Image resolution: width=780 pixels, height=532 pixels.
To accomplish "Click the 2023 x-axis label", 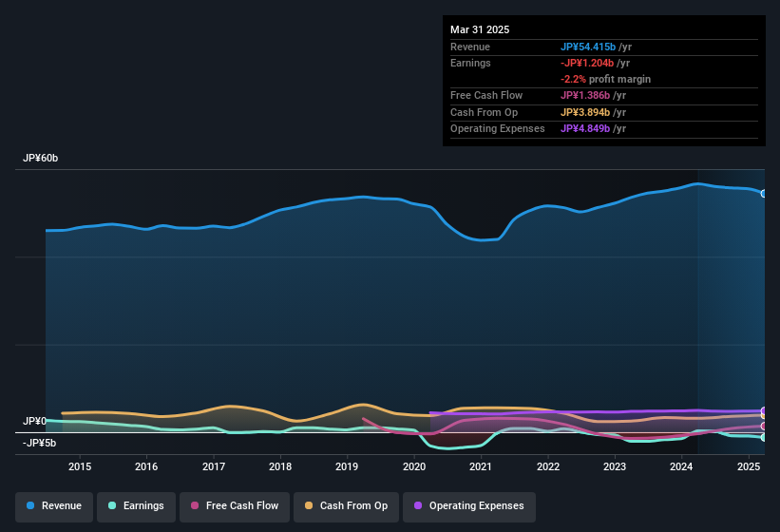I will pyautogui.click(x=615, y=466).
